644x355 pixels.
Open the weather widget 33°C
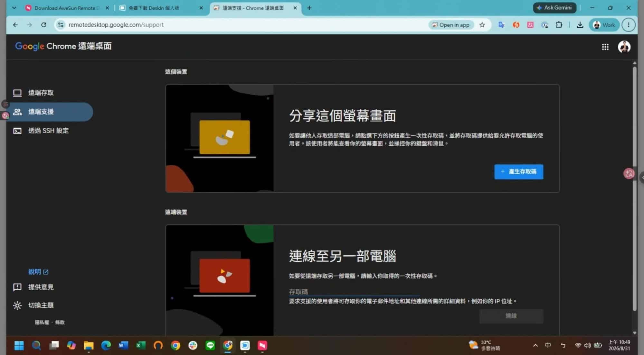[485, 345]
